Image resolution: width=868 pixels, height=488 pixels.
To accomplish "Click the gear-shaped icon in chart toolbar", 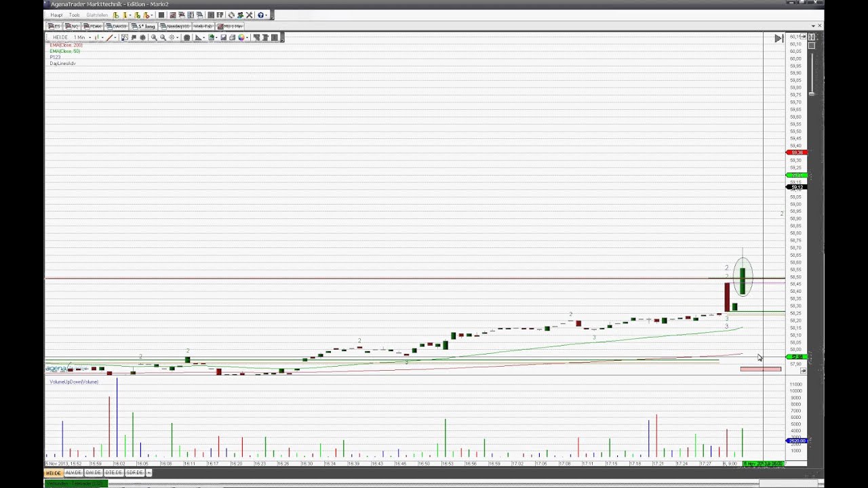I will pos(142,37).
